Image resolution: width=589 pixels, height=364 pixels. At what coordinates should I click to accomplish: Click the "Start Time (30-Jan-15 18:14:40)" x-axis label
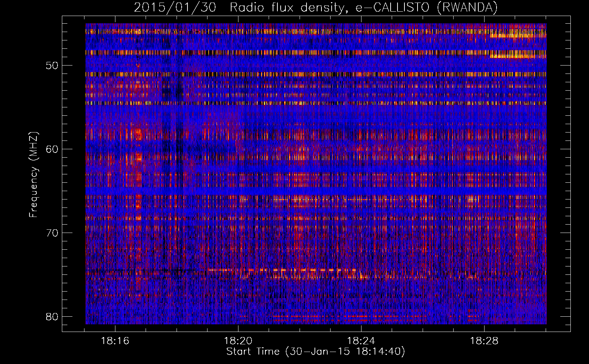coord(316,352)
